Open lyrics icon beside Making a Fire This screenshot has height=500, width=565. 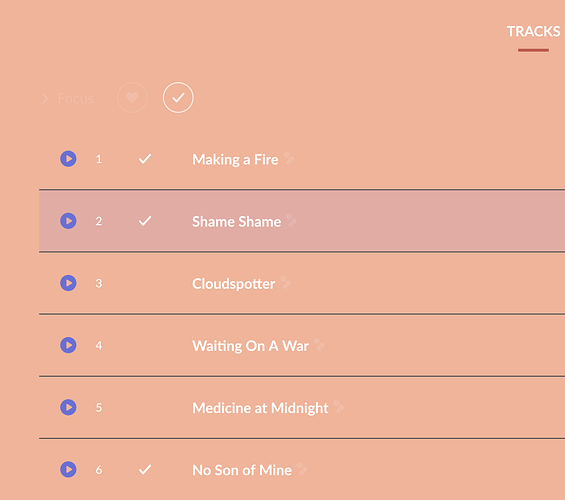coord(289,159)
